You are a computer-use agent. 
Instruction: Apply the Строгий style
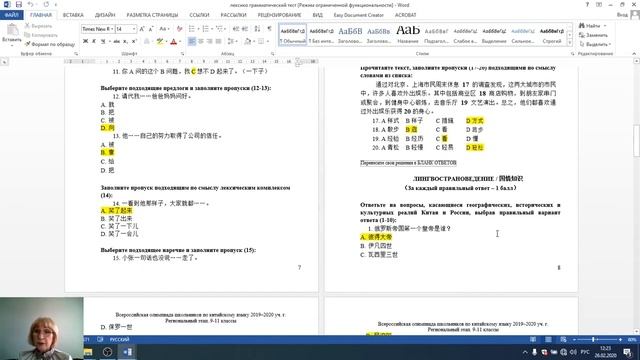[552, 35]
